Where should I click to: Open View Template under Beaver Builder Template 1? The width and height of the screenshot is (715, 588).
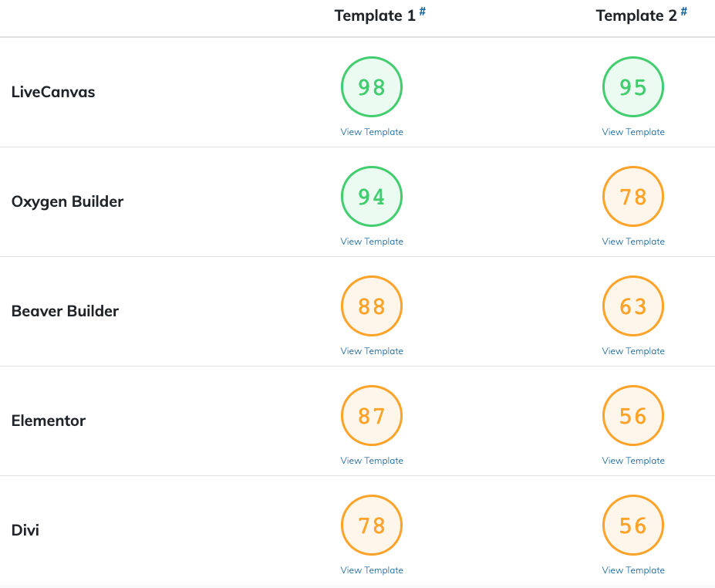coord(372,351)
